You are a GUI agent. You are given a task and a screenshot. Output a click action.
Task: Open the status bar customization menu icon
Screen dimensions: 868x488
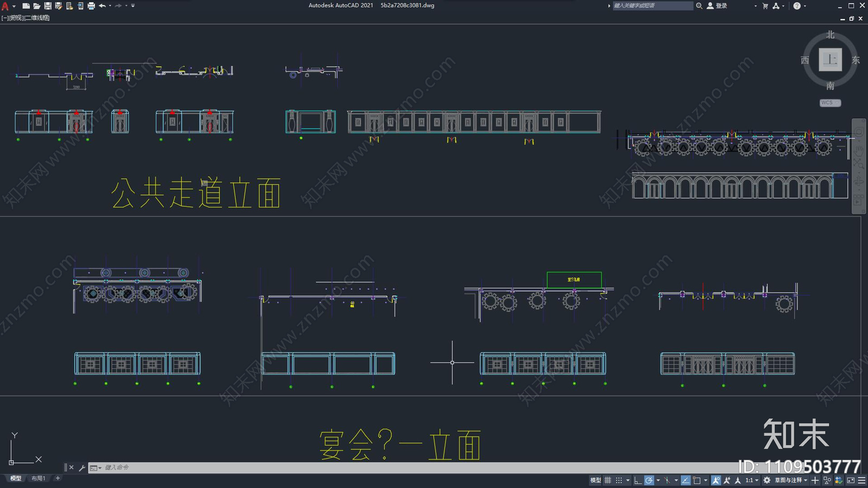click(861, 480)
